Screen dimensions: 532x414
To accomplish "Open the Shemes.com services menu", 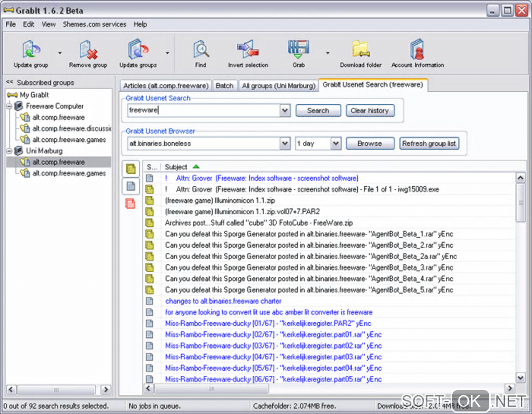I will [x=94, y=25].
